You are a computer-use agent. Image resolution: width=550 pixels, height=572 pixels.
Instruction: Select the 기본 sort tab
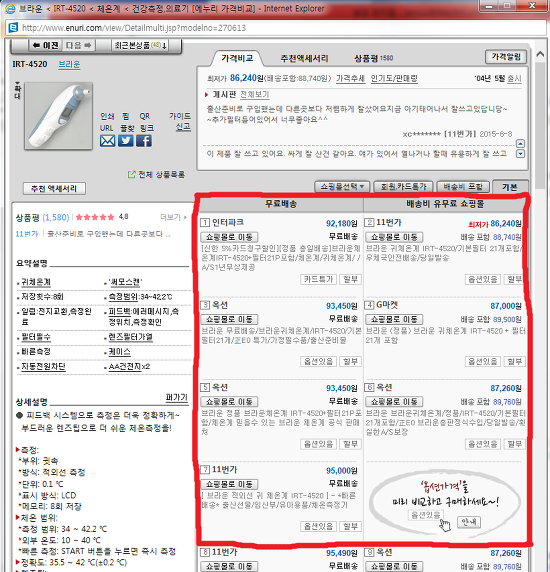click(510, 187)
